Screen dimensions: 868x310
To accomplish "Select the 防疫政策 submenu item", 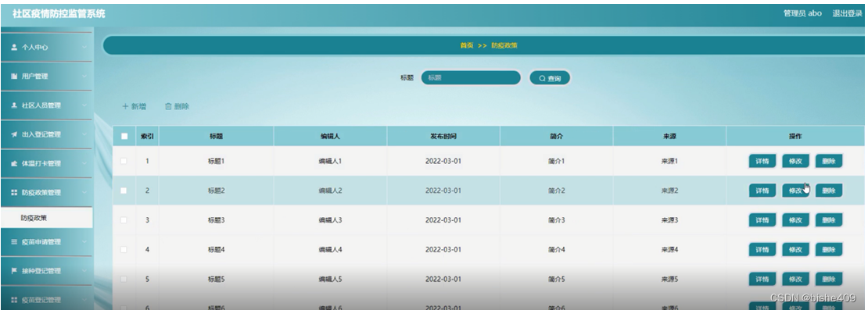I will (x=46, y=218).
